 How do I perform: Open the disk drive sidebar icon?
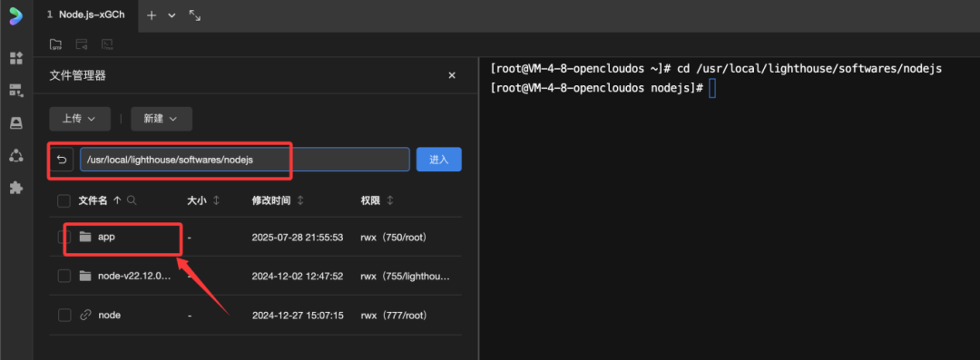[16, 123]
